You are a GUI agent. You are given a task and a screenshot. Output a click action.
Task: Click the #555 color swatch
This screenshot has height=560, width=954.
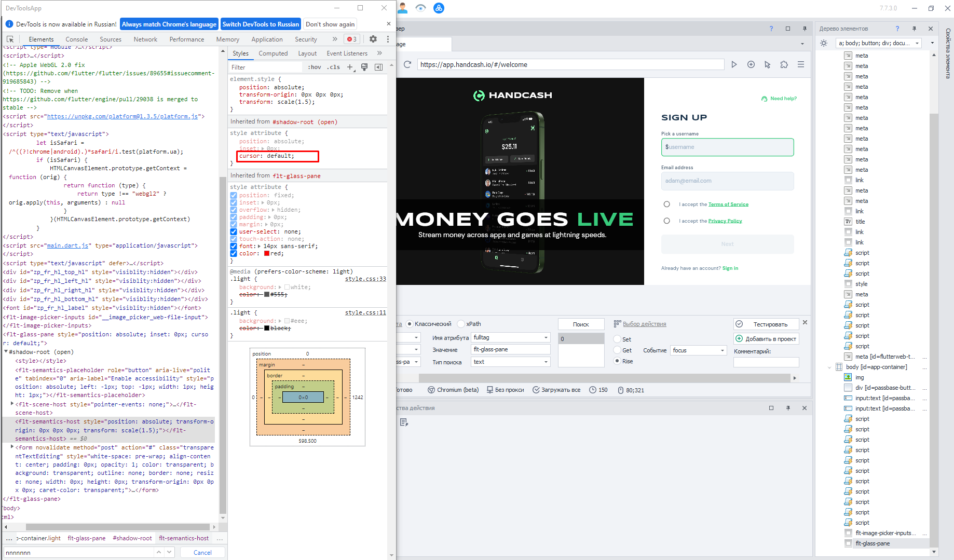pyautogui.click(x=267, y=294)
